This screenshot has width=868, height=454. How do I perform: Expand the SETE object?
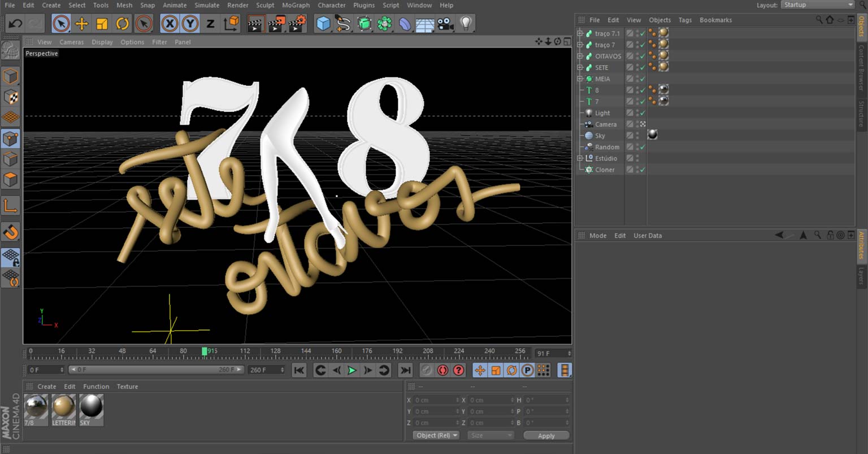[580, 67]
